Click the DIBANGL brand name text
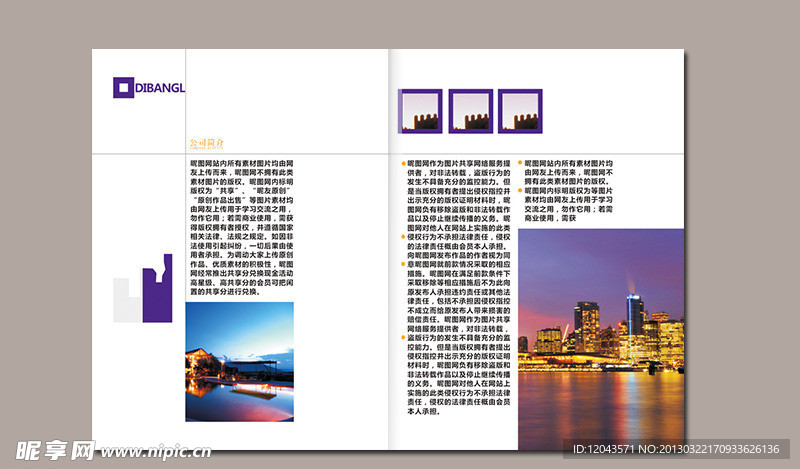 [x=160, y=88]
